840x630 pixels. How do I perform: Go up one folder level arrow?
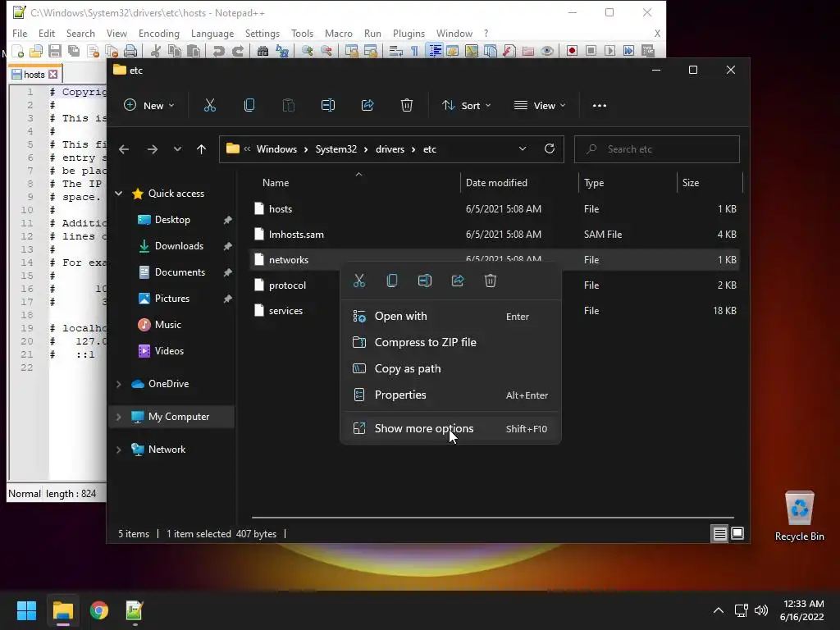click(201, 149)
